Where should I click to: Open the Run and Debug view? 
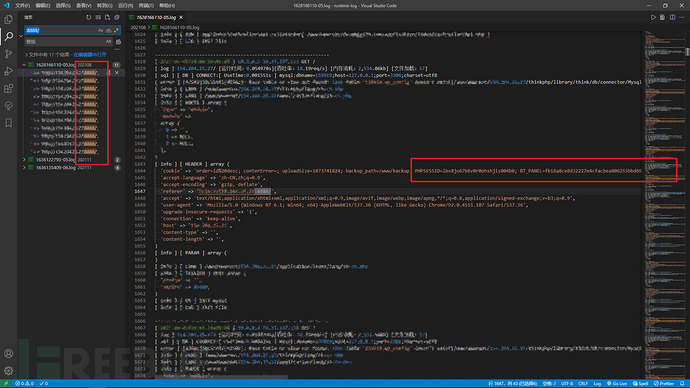pyautogui.click(x=8, y=71)
